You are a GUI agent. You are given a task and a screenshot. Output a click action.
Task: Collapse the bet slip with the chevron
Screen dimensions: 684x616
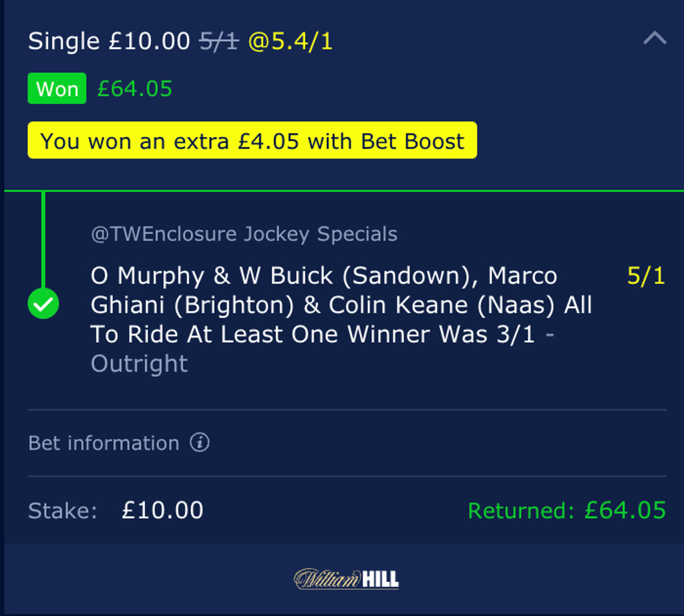pyautogui.click(x=655, y=38)
